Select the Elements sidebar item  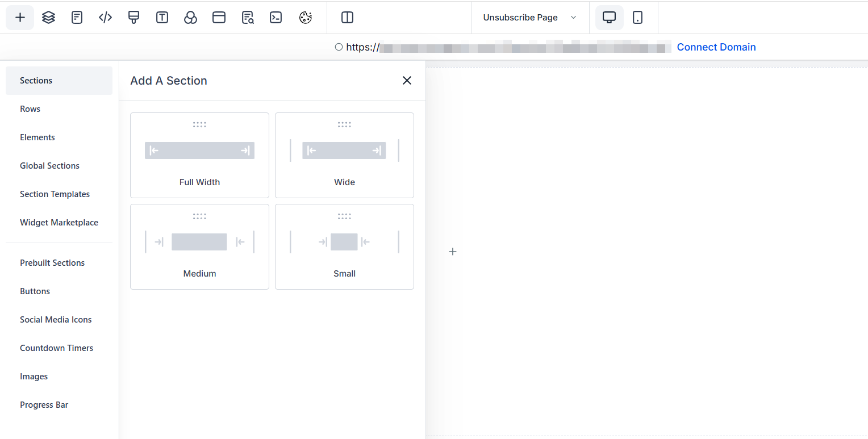point(59,137)
